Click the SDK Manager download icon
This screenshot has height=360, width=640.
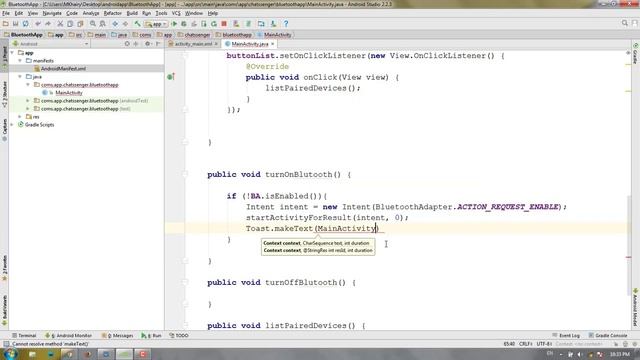273,24
